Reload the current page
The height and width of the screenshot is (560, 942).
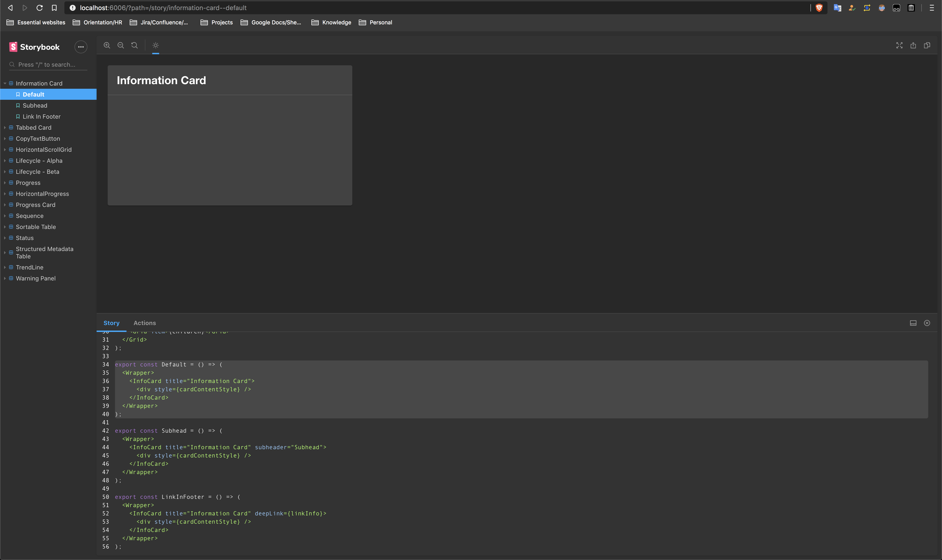[x=40, y=8]
